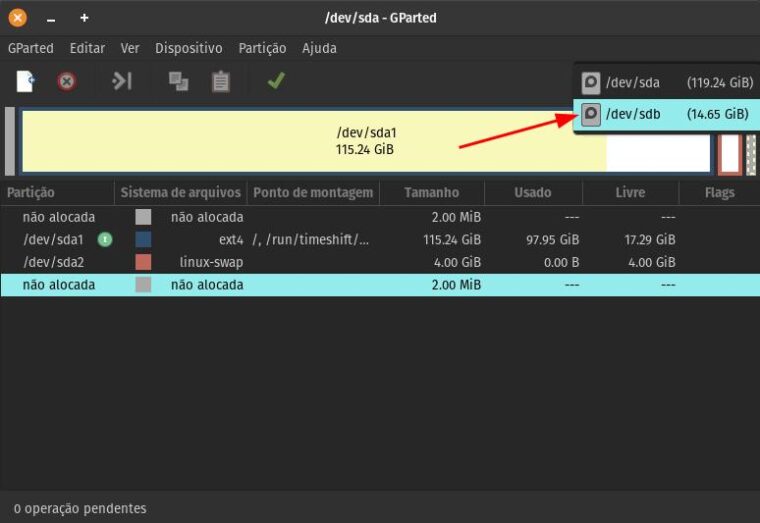This screenshot has height=523, width=760.
Task: Choose /dev/sdb (14.65 GiB) from device dropdown
Action: [665, 114]
